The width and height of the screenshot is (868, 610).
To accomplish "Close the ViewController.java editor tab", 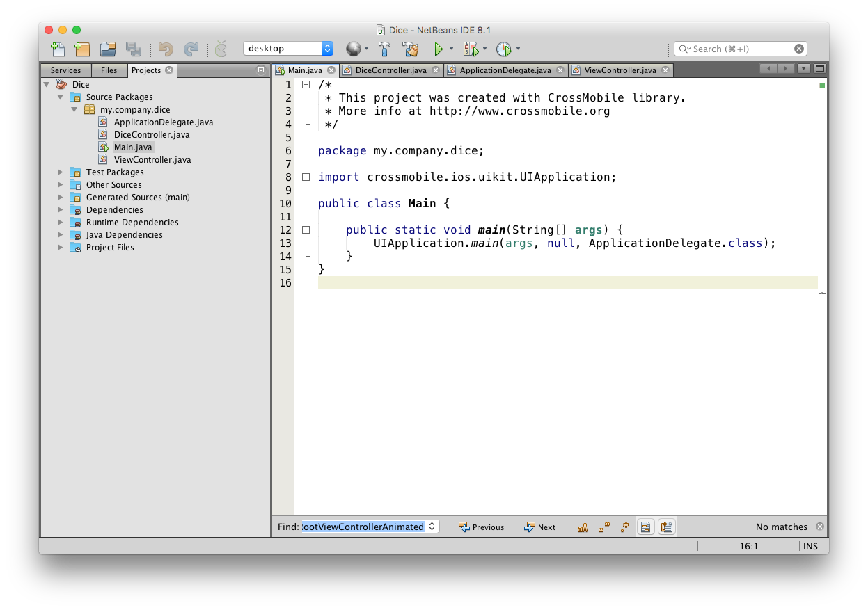I will pyautogui.click(x=665, y=70).
